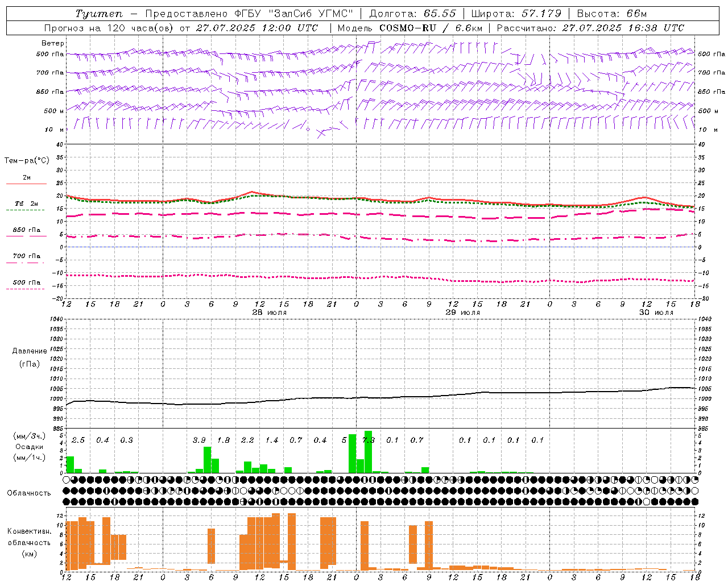Viewport: 728px width, 582px height.
Task: Select the 'Предоставлено ФГБУ ЗапСиб УГМС' provider text
Action: (x=249, y=14)
